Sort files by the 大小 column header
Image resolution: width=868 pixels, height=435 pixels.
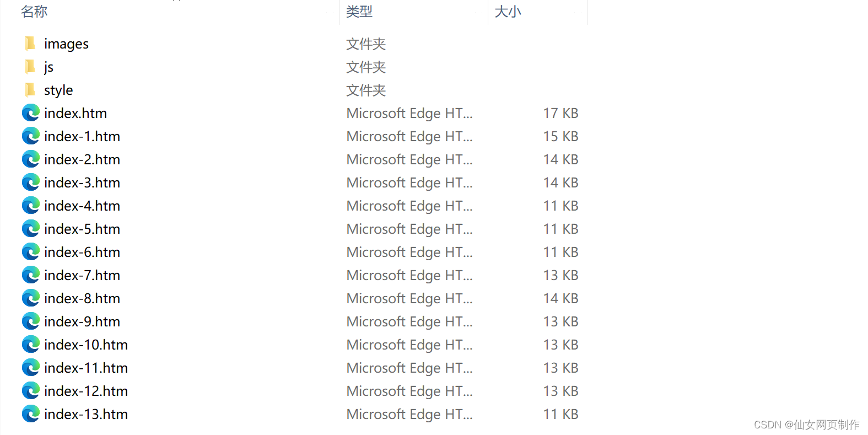[x=507, y=12]
